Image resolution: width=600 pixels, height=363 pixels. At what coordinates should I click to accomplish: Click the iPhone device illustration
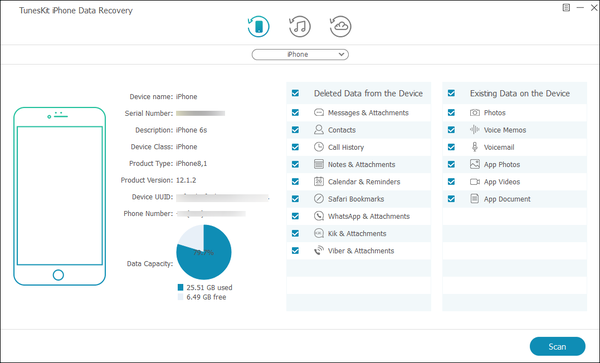tap(60, 196)
